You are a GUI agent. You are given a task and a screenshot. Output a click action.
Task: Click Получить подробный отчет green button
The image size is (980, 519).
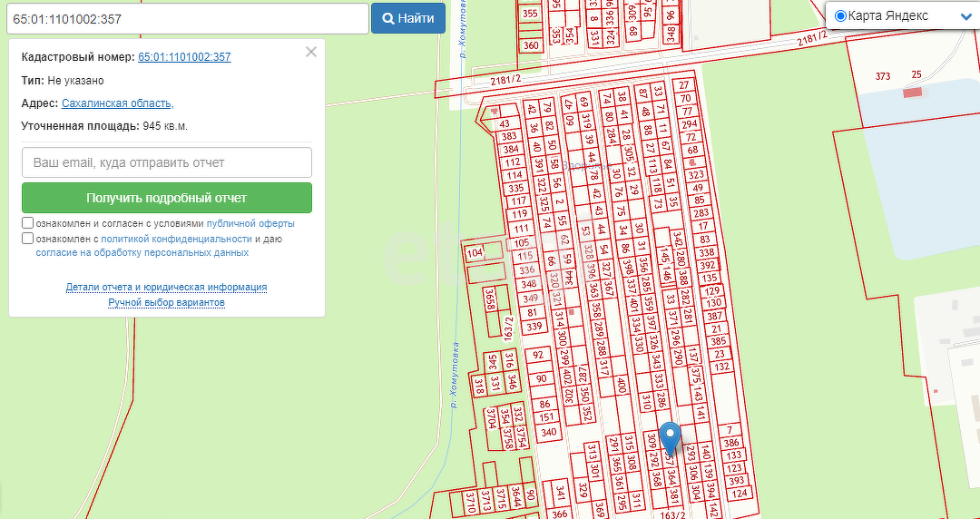pyautogui.click(x=167, y=198)
